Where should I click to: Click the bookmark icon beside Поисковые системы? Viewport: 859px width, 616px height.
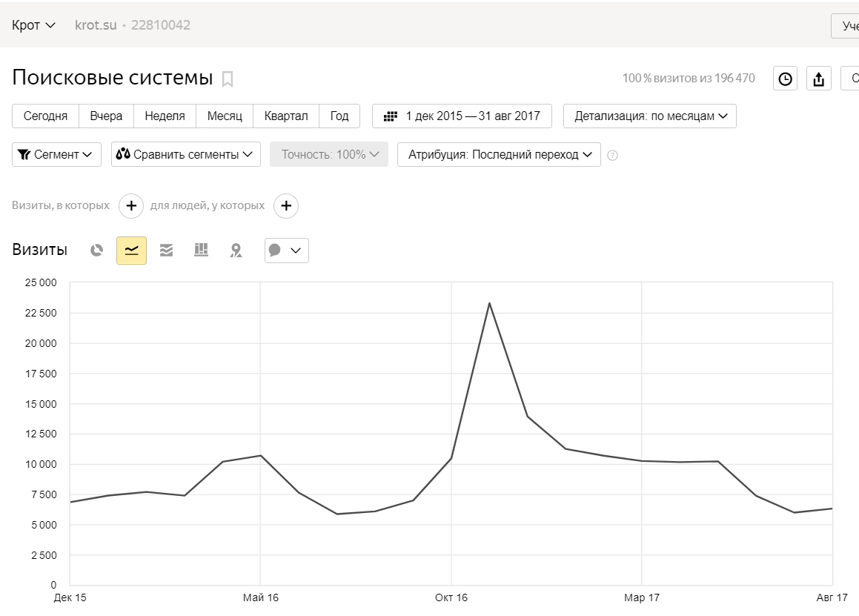click(228, 79)
